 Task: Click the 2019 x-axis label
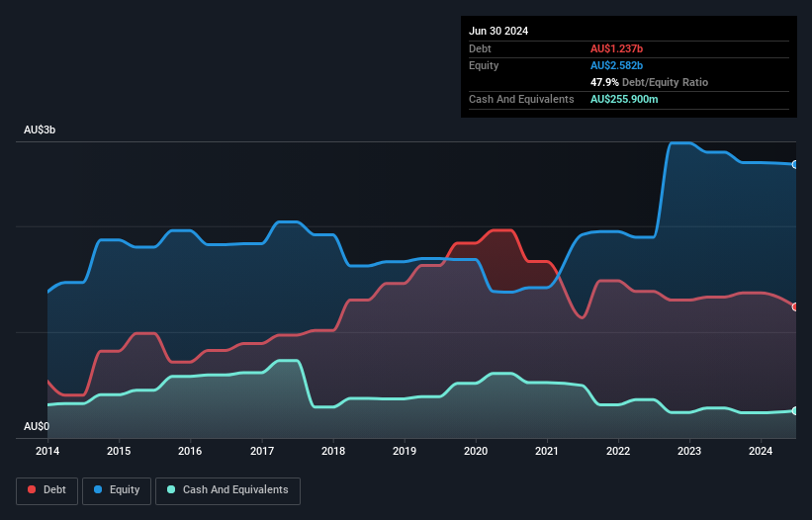pyautogui.click(x=405, y=451)
